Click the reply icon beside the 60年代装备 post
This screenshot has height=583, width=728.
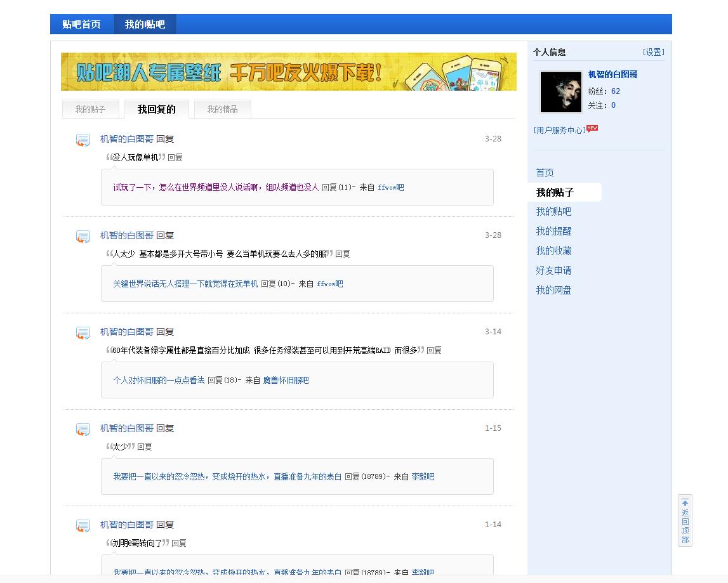point(83,333)
